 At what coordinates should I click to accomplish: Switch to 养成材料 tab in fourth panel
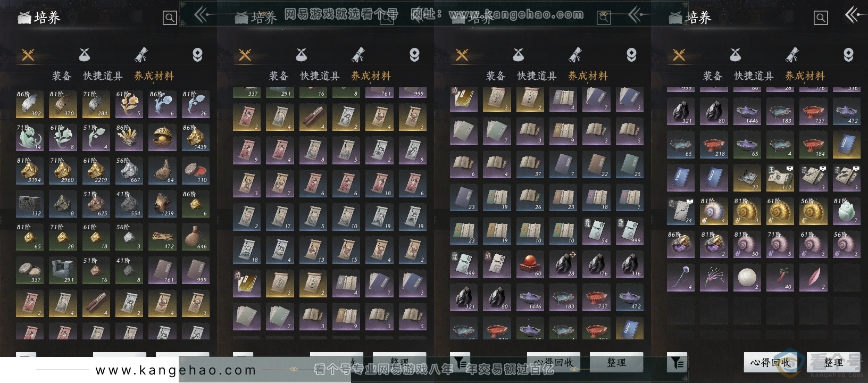click(x=805, y=76)
